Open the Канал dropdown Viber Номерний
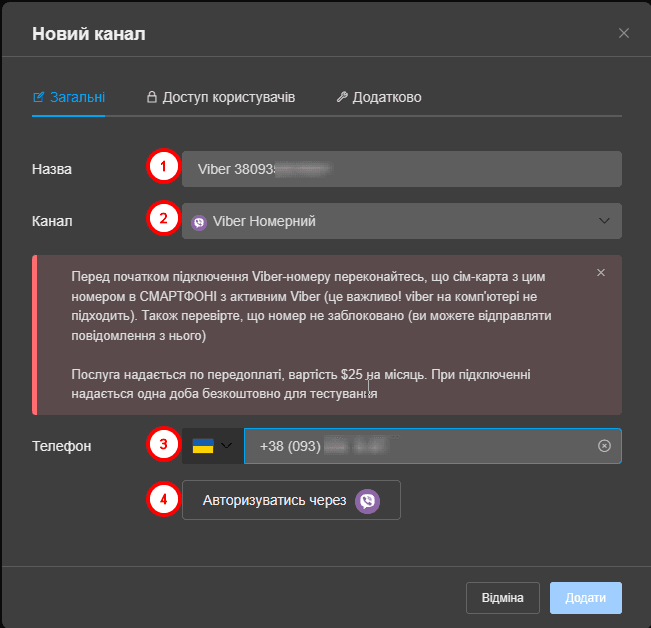The height and width of the screenshot is (628, 651). click(401, 221)
